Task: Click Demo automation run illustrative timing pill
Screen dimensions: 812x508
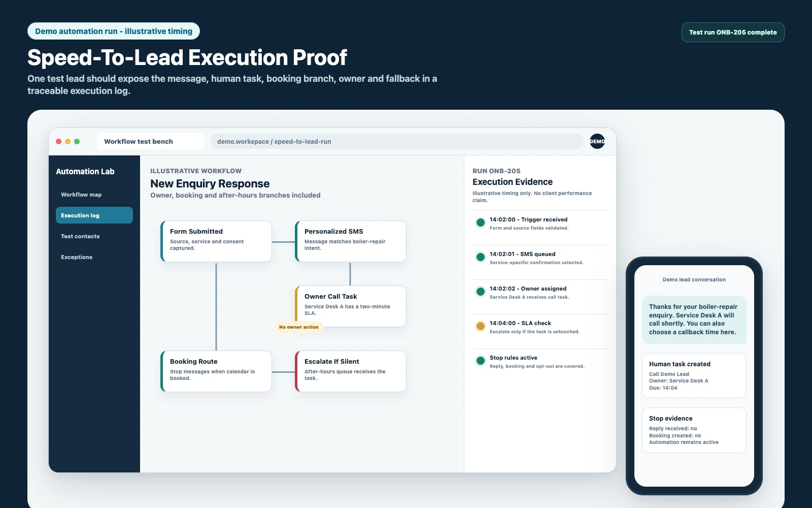Action: (114, 31)
